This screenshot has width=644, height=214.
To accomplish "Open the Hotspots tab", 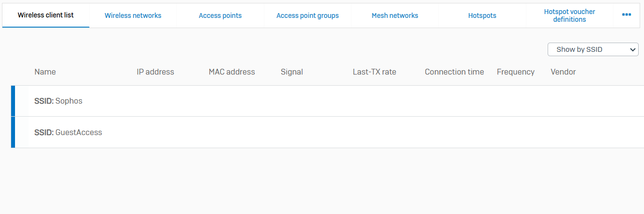I will pos(482,15).
